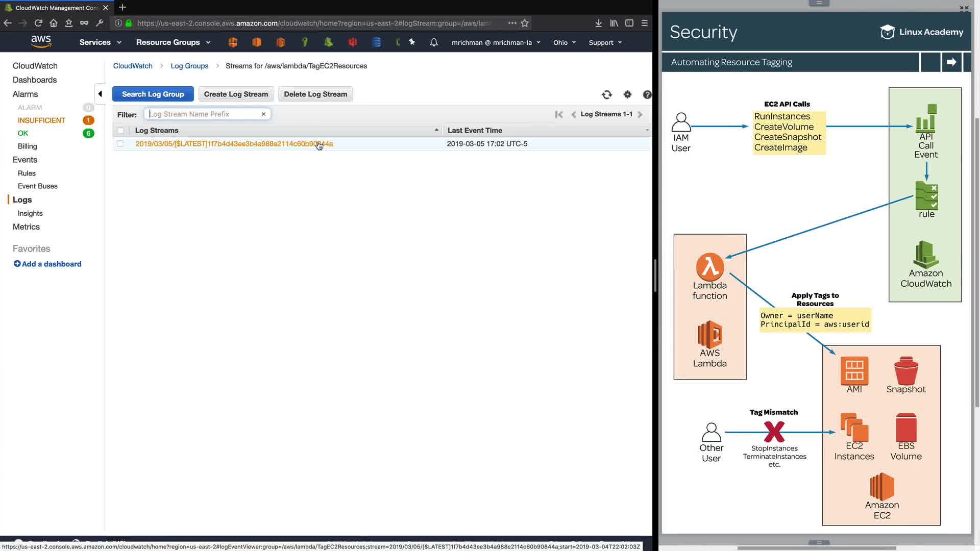Click the help question mark icon

point(647,94)
